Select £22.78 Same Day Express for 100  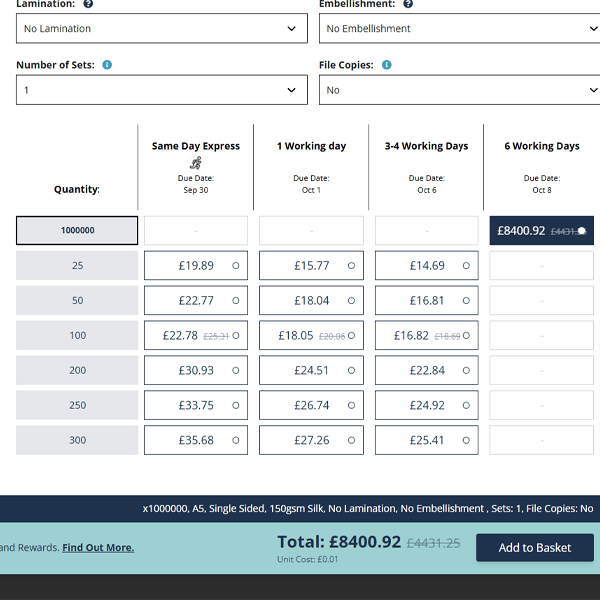coord(196,336)
